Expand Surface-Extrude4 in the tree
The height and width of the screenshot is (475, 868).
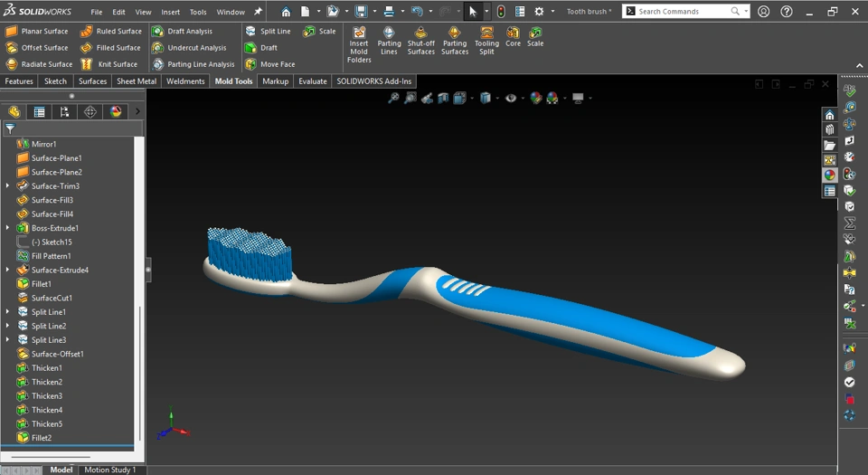point(7,270)
